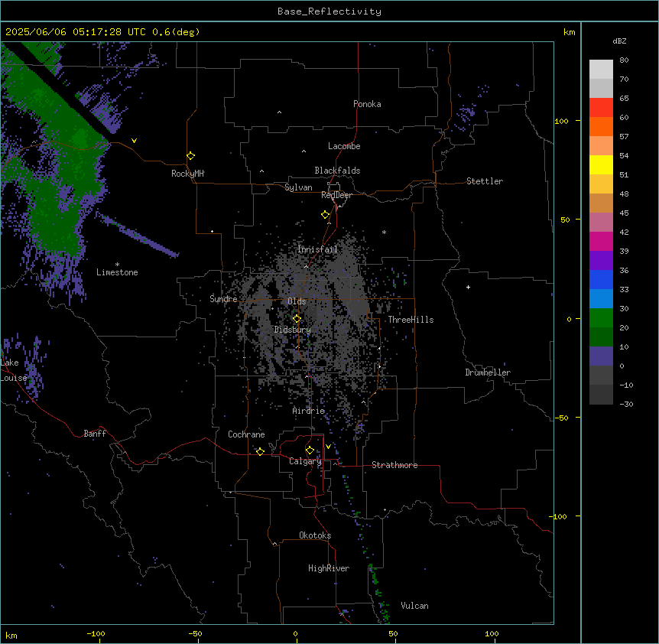Click the -10 dBZ dark gray swatch

(601, 395)
